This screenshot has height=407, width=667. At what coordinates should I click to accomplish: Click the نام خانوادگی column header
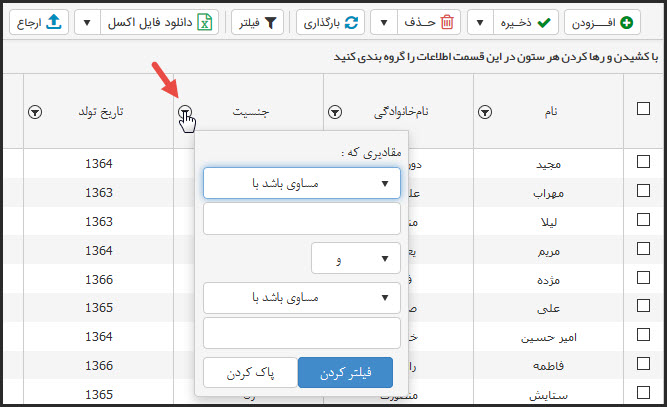[x=401, y=112]
